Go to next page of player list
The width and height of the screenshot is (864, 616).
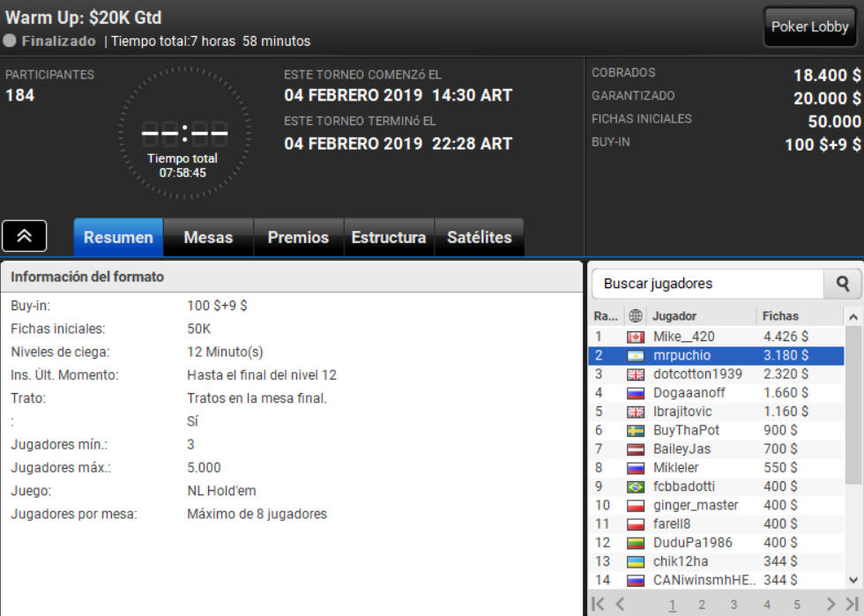click(x=830, y=604)
